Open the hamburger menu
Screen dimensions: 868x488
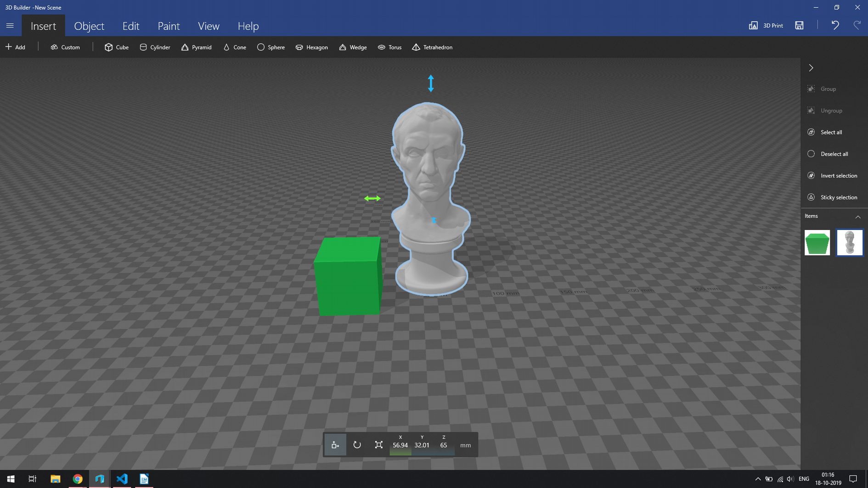click(10, 25)
